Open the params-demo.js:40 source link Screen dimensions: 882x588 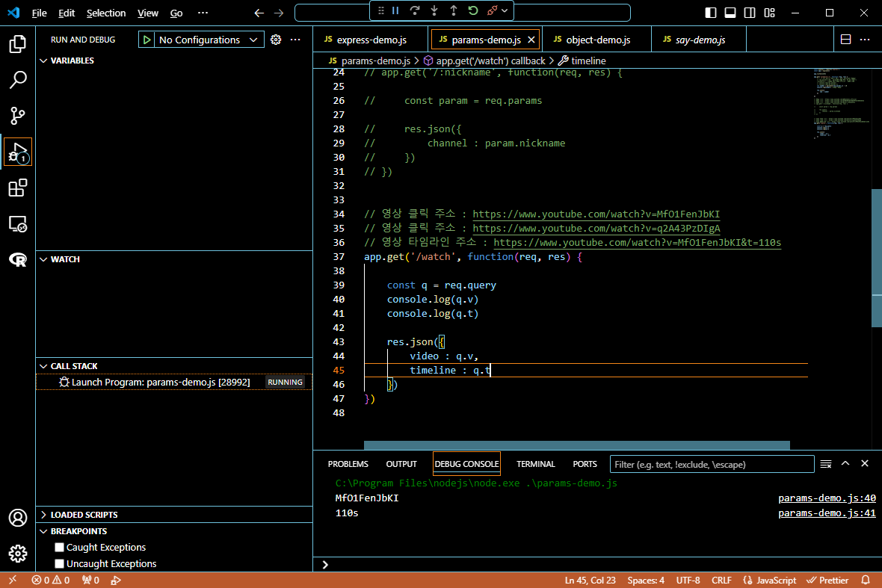click(827, 498)
